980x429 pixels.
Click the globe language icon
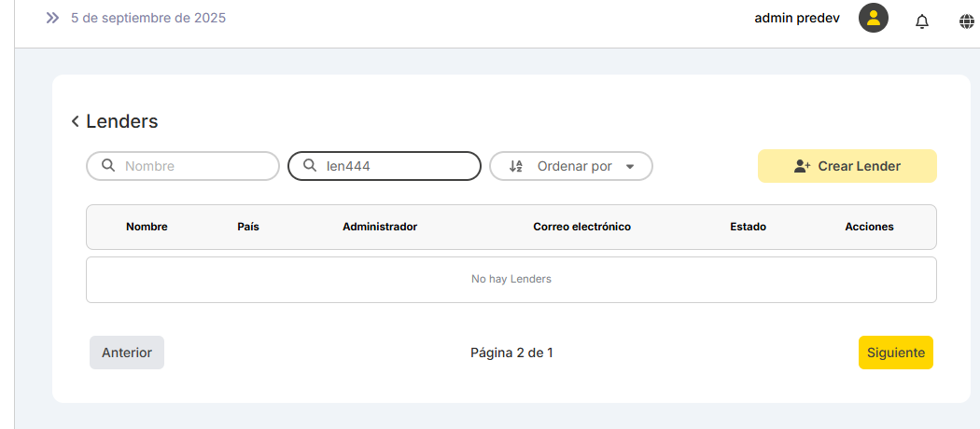point(966,21)
